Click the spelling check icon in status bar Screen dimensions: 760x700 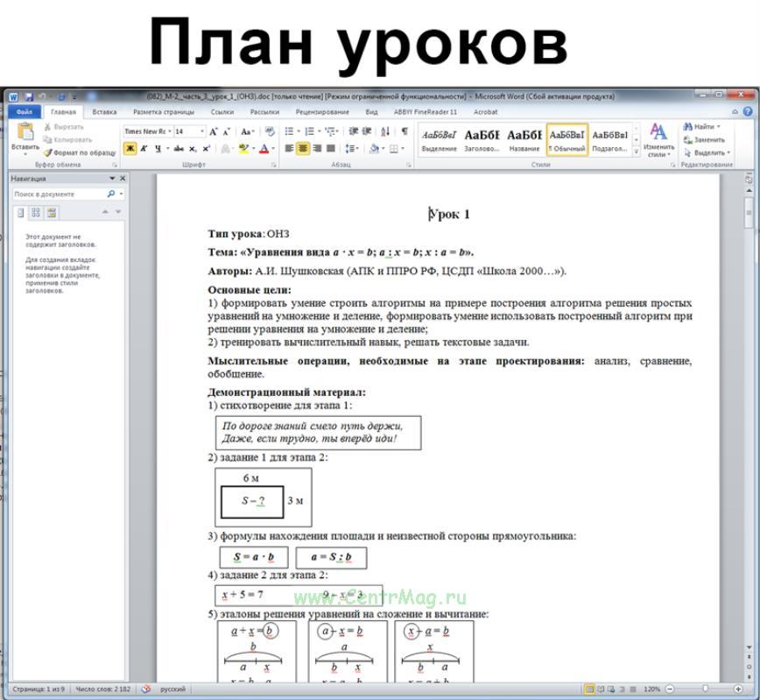click(146, 689)
